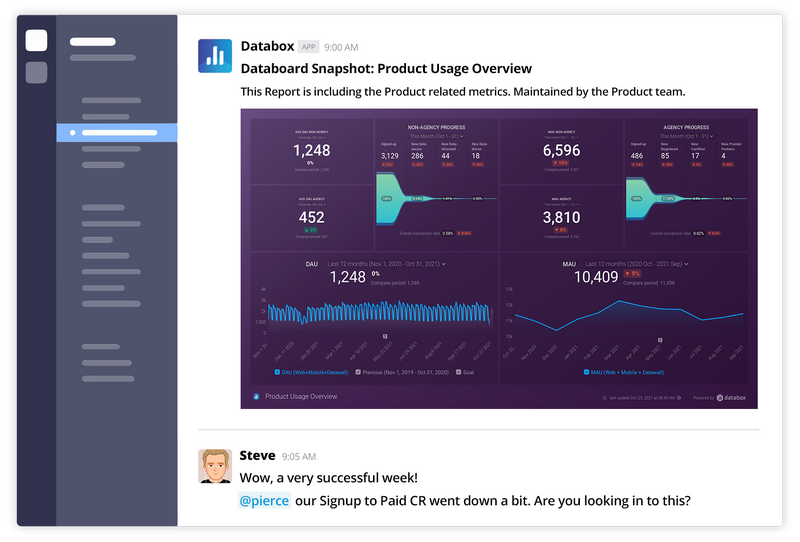Image resolution: width=800 pixels, height=542 pixels.
Task: Click the Non-Agency New Data-Aware count 286
Action: 417,156
